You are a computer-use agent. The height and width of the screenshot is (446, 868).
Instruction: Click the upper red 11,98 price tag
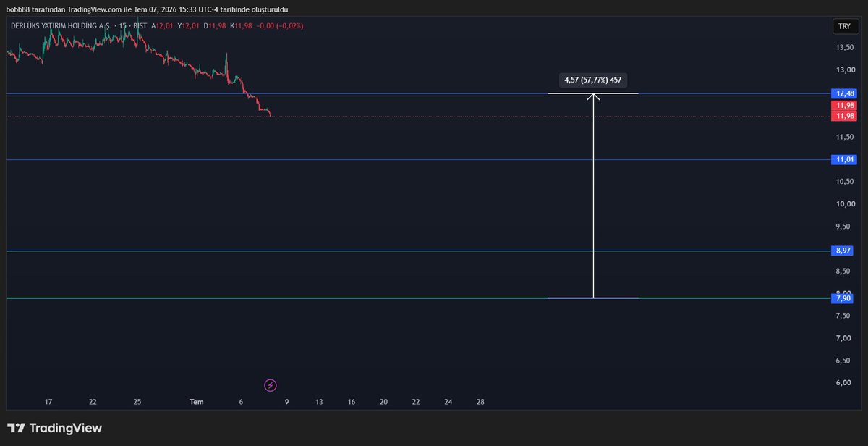(x=845, y=106)
